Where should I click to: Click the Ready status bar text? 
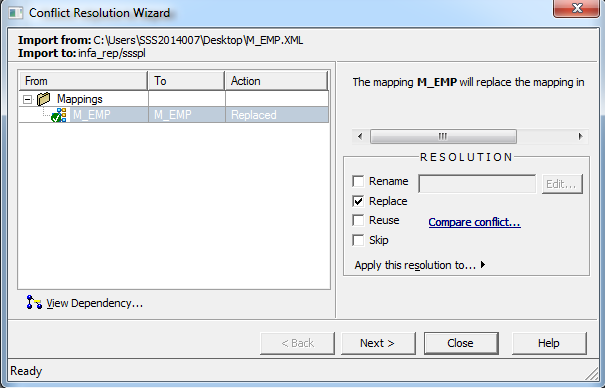pyautogui.click(x=26, y=371)
